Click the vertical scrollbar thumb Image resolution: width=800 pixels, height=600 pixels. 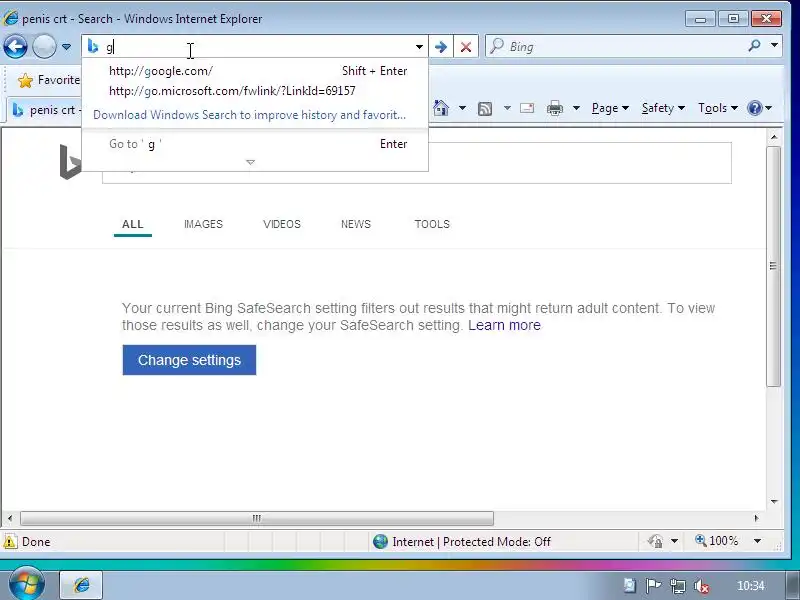773,266
